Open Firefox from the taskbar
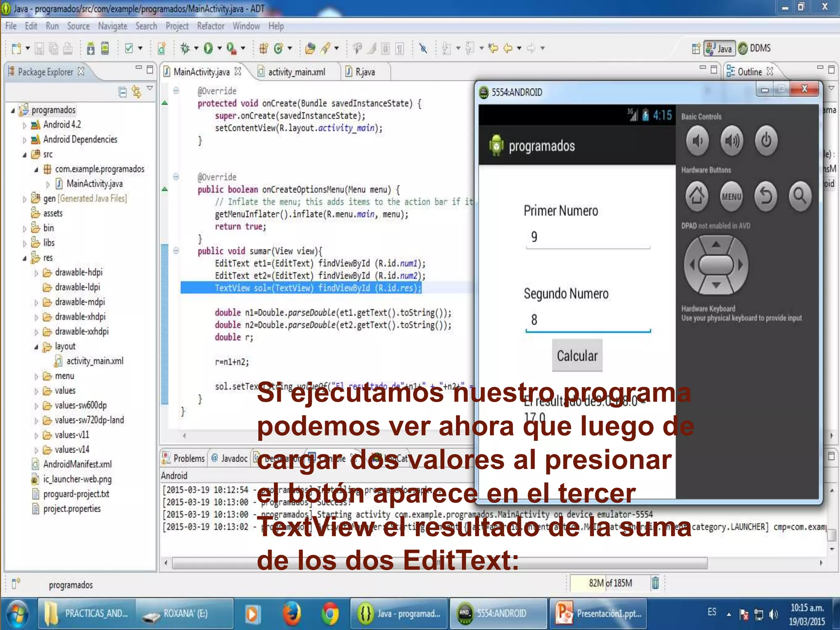This screenshot has height=630, width=840. pyautogui.click(x=292, y=614)
